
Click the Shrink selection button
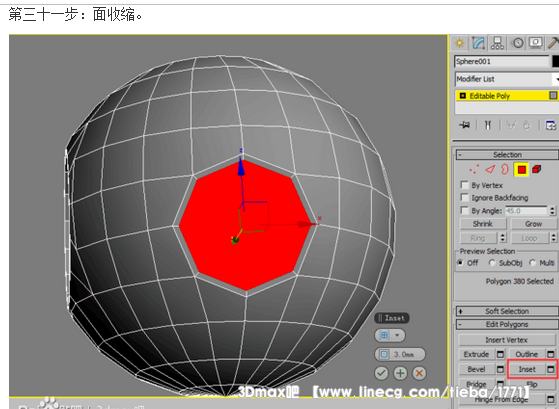tap(483, 224)
